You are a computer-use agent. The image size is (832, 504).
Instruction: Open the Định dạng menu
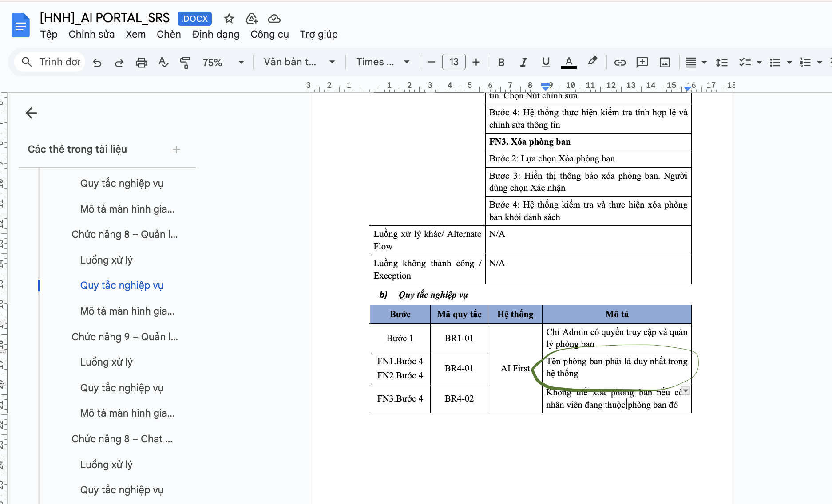point(215,34)
